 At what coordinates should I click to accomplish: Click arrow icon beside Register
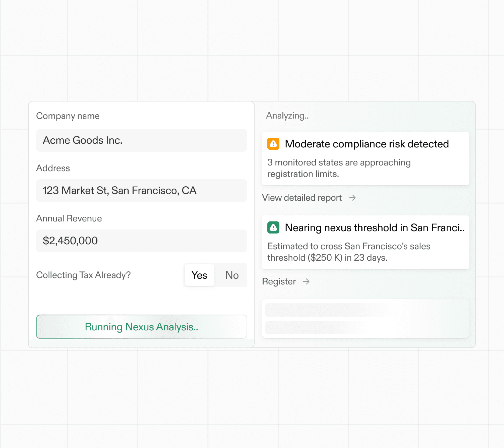coord(306,281)
